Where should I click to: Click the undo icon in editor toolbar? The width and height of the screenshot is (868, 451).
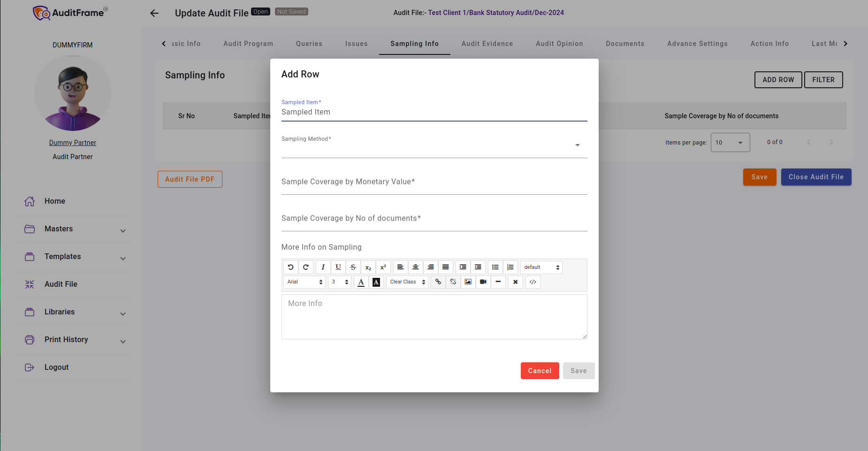click(291, 267)
